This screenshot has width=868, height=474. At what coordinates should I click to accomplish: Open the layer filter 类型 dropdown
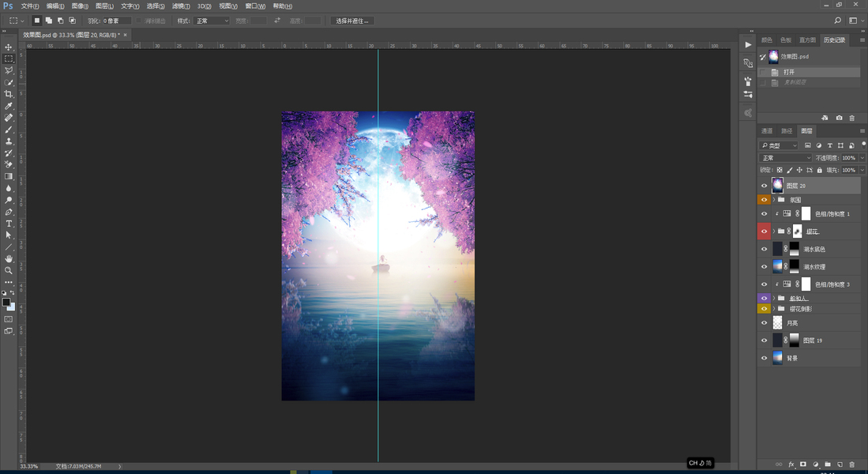779,145
